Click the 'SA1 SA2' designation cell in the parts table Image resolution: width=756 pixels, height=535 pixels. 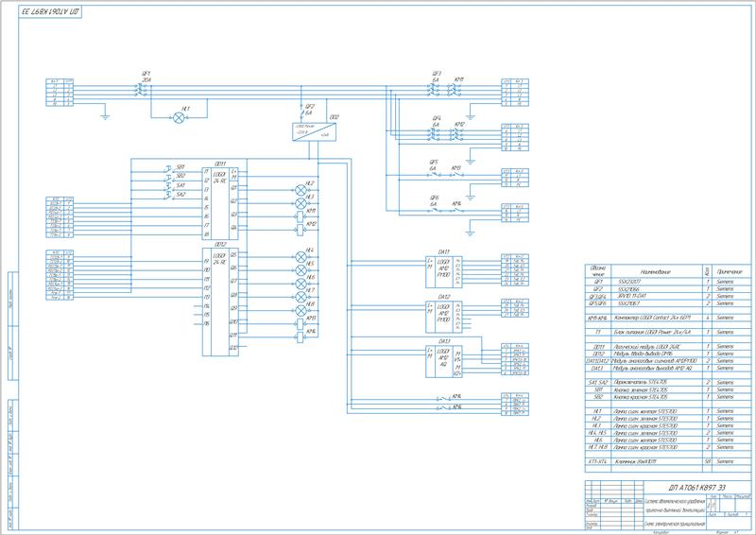coord(598,383)
